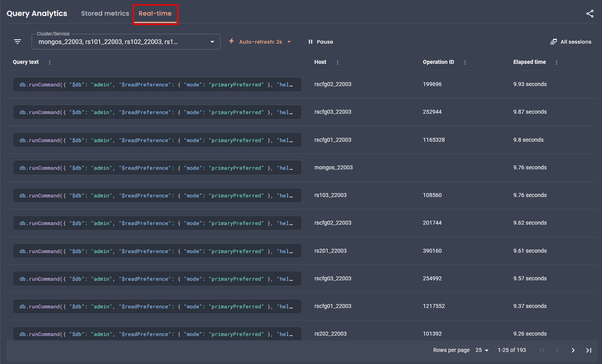Jump to the last page of results
This screenshot has width=602, height=364.
pos(588,350)
